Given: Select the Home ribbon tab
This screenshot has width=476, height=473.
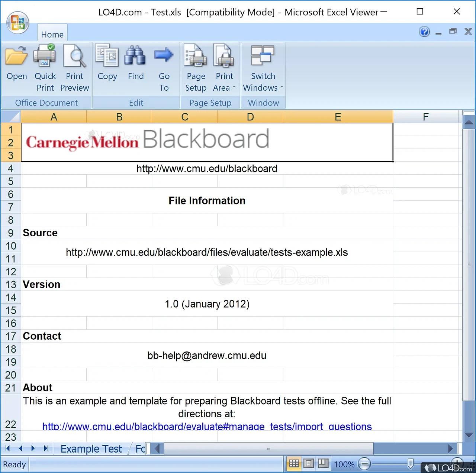Looking at the screenshot, I should (x=52, y=34).
